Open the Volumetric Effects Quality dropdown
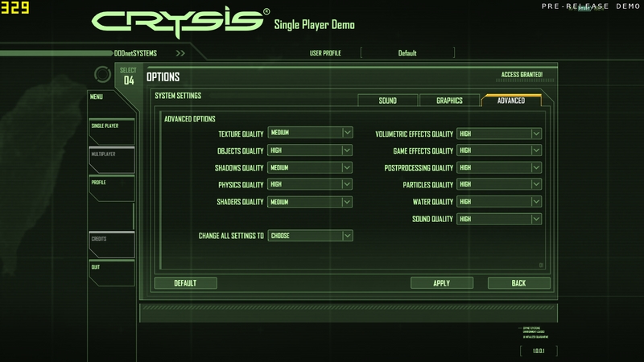The height and width of the screenshot is (362, 644). tap(499, 134)
